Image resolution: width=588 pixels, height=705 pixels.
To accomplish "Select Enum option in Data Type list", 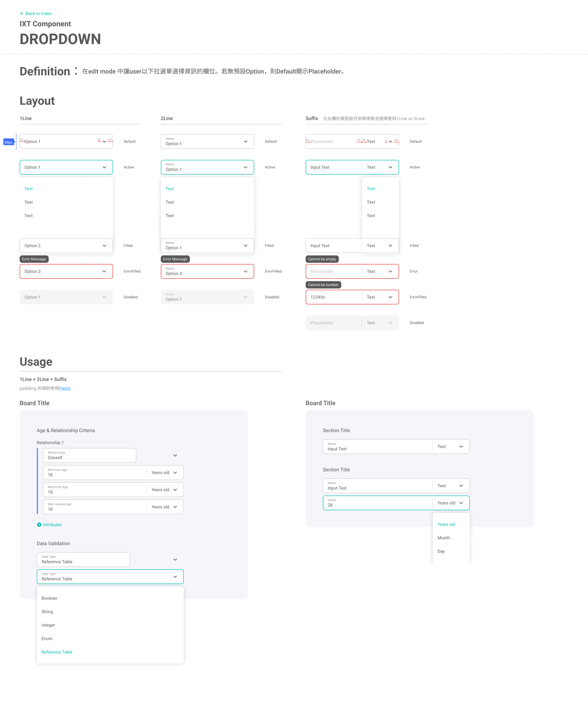I will click(47, 639).
